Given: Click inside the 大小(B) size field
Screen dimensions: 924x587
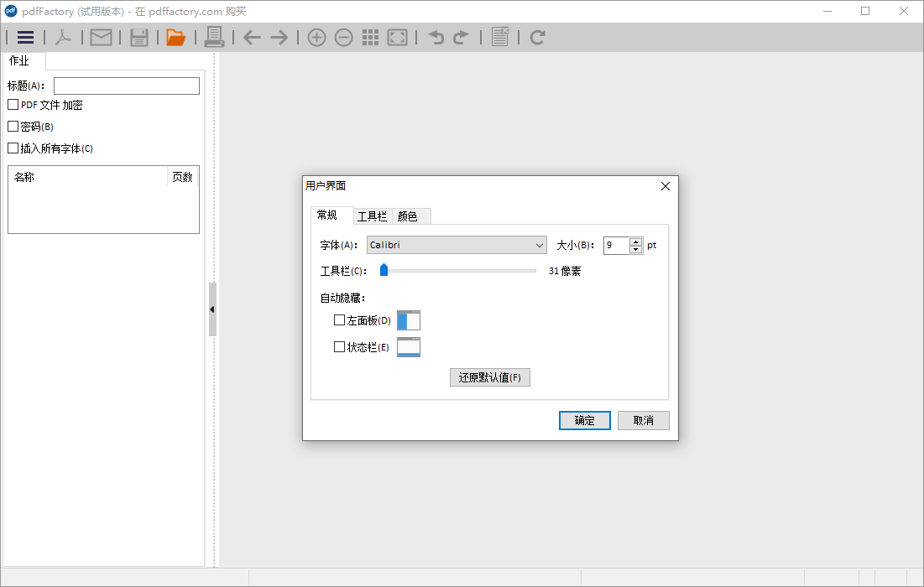Looking at the screenshot, I should pos(615,244).
